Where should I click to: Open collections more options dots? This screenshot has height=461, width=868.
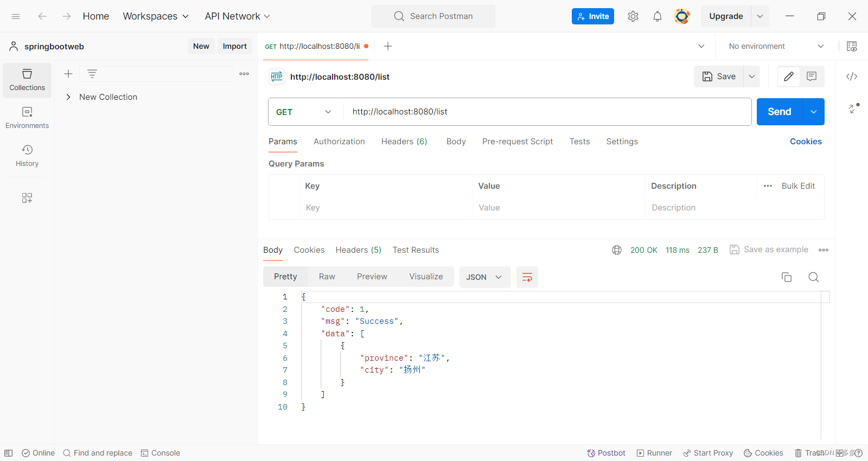point(244,74)
